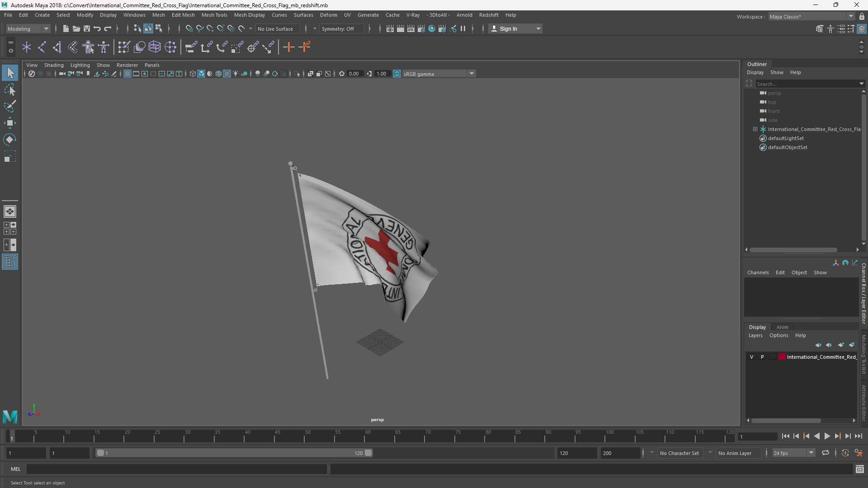Step to the next key
Image resolution: width=868 pixels, height=488 pixels.
tap(837, 436)
